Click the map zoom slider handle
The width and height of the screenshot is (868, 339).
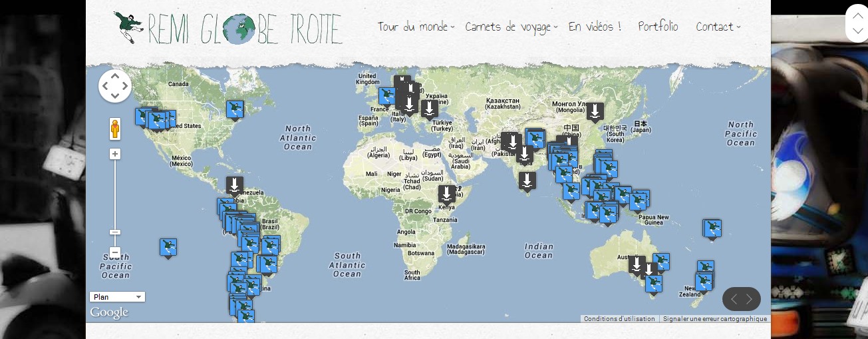point(115,232)
